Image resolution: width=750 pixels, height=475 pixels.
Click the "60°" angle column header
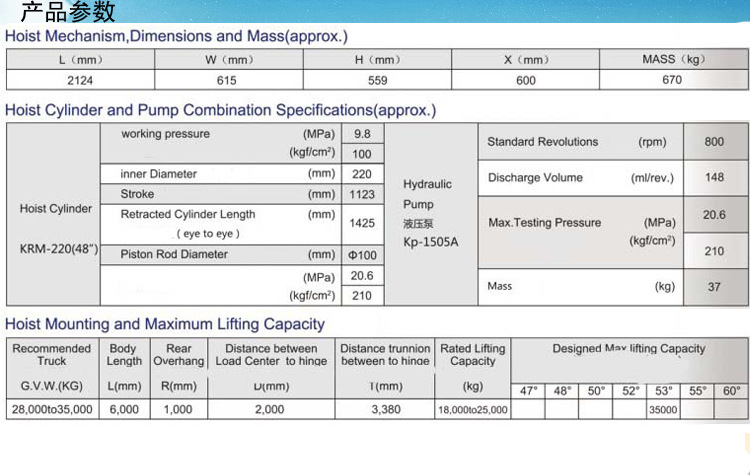[732, 391]
